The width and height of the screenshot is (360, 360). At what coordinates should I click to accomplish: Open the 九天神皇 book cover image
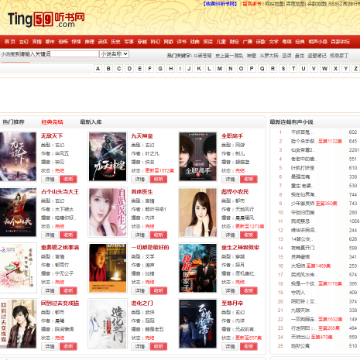coord(108,156)
